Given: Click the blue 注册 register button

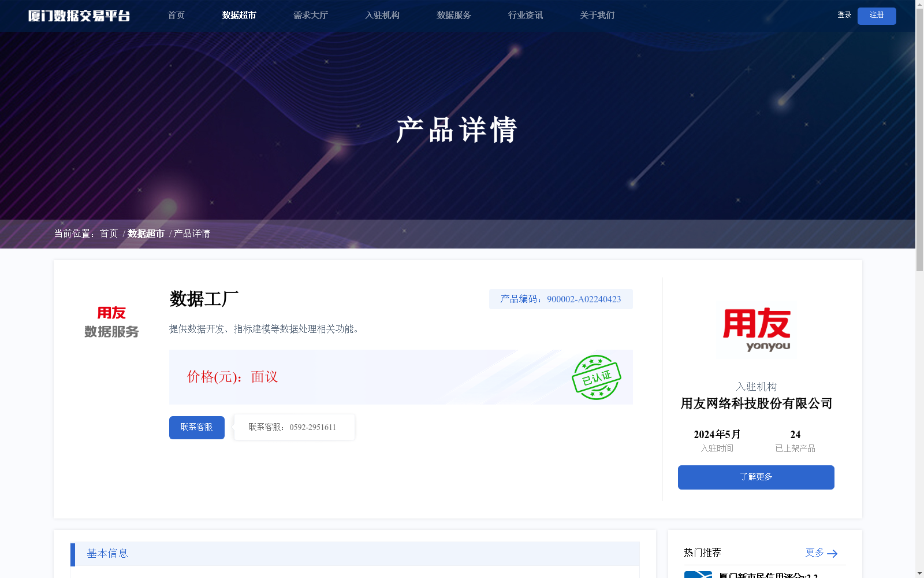Looking at the screenshot, I should (877, 16).
